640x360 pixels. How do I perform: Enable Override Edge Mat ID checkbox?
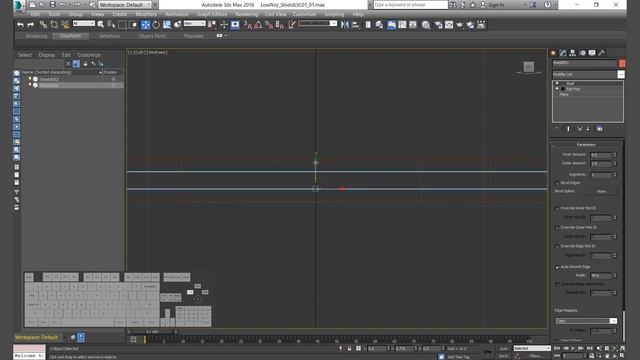point(557,247)
